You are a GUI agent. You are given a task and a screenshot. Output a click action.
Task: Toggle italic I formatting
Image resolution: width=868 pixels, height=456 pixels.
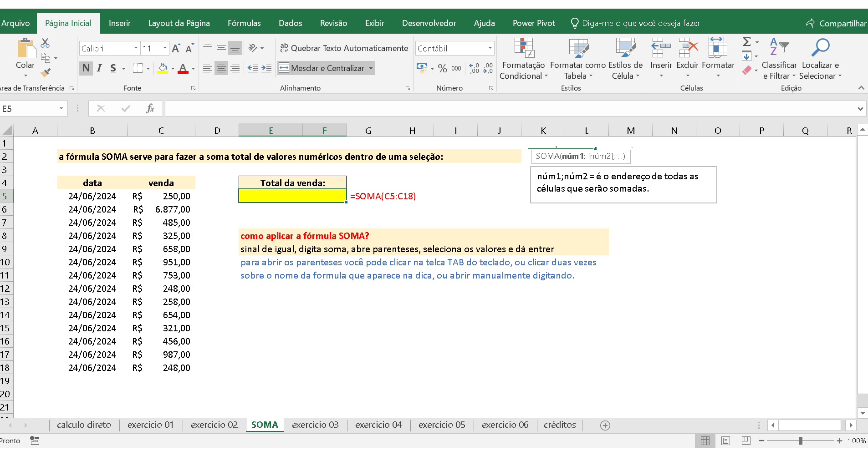(x=99, y=68)
